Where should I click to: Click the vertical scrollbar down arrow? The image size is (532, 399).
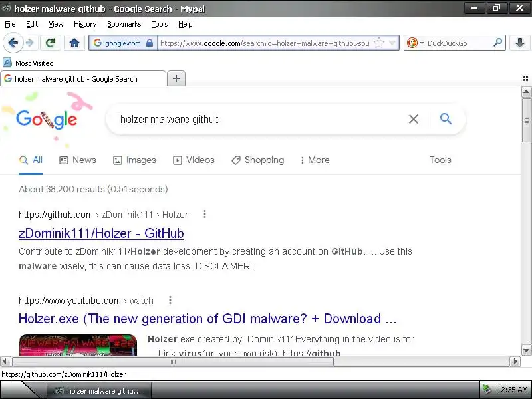[x=526, y=351]
